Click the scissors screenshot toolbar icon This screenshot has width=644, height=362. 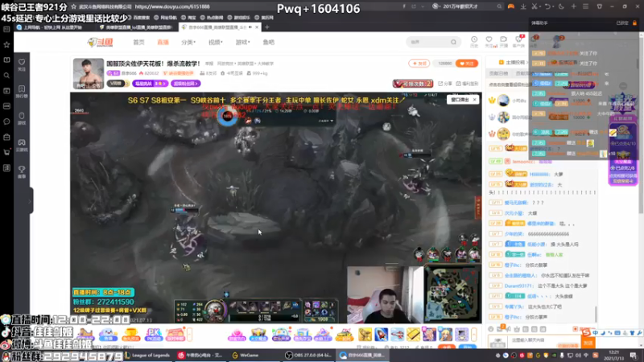pyautogui.click(x=535, y=6)
